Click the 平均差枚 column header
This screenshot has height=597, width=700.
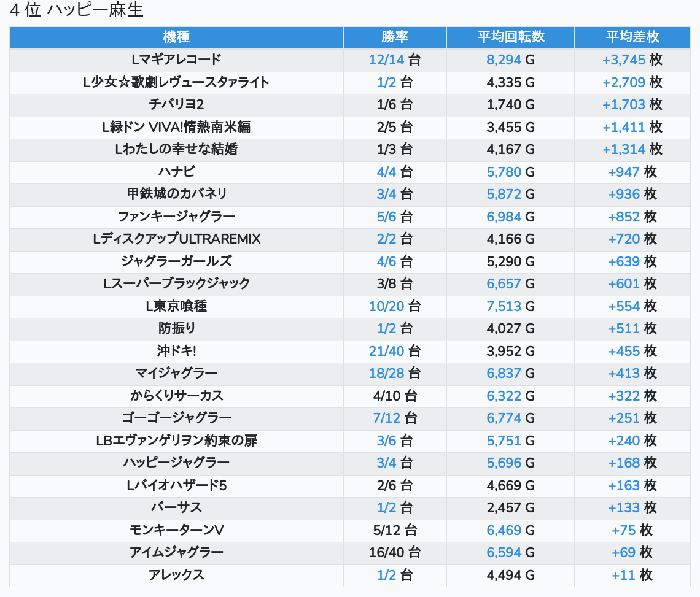632,37
